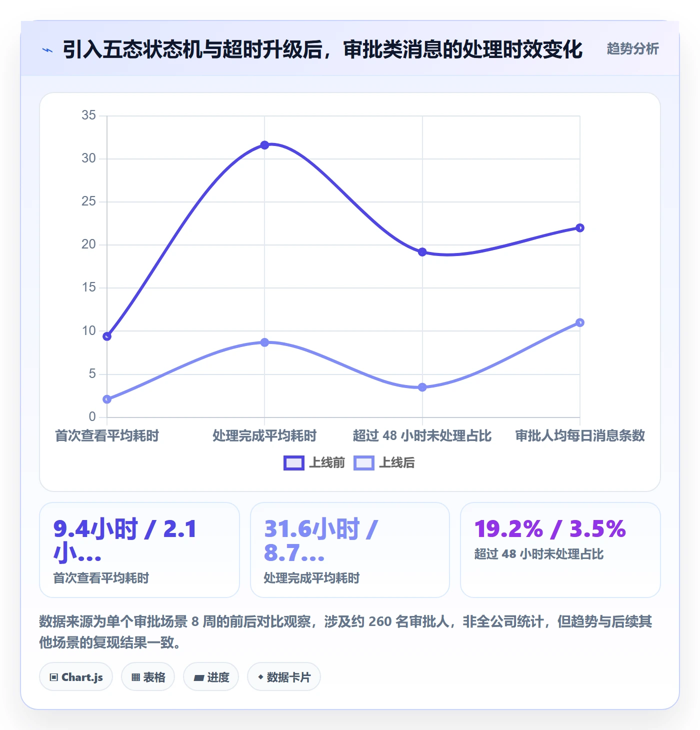Click the 上线前 data point at 首次查看平均耗时
Viewport: 700px width, 730px height.
click(107, 336)
